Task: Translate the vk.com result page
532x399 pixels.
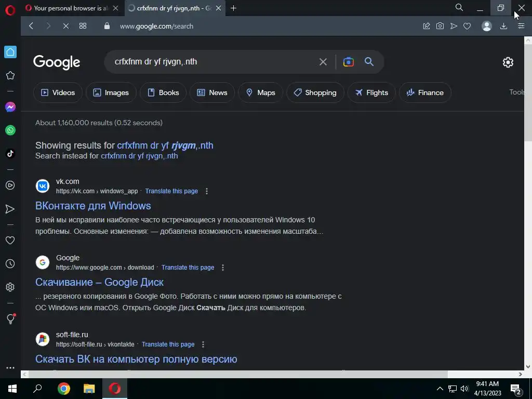Action: (x=171, y=191)
